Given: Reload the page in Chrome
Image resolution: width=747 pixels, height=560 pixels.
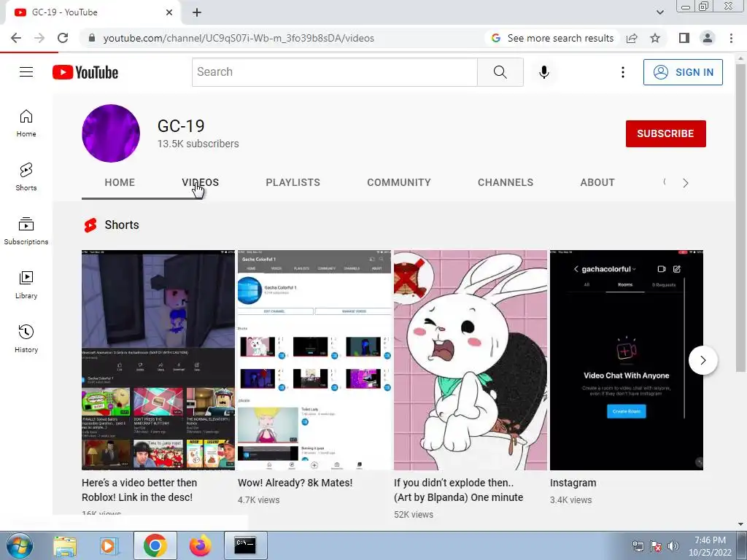Looking at the screenshot, I should click(63, 38).
